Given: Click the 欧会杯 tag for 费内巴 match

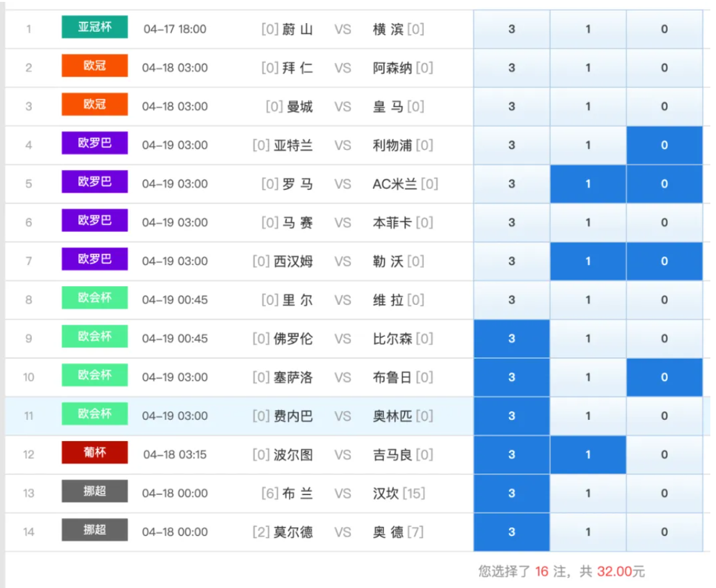Looking at the screenshot, I should (94, 414).
